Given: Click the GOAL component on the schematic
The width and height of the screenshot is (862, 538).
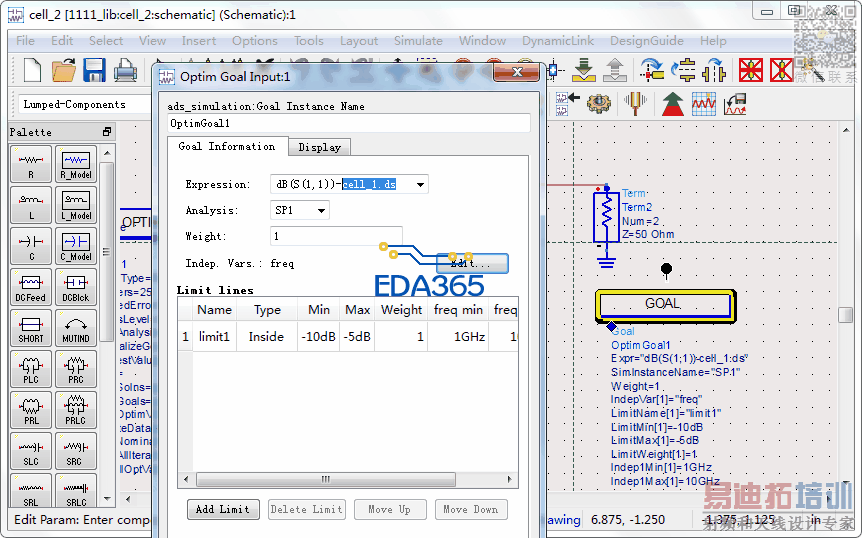Looking at the screenshot, I should pyautogui.click(x=665, y=304).
